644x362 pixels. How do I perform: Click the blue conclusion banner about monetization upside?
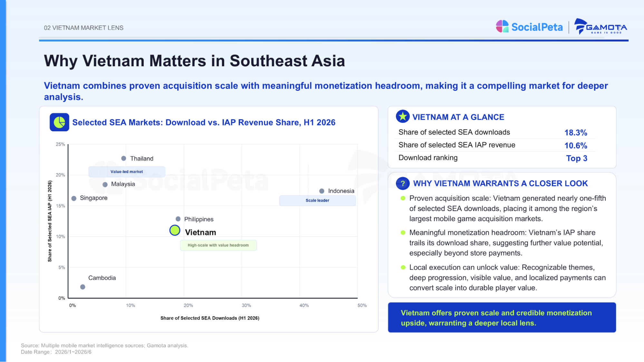pyautogui.click(x=502, y=318)
